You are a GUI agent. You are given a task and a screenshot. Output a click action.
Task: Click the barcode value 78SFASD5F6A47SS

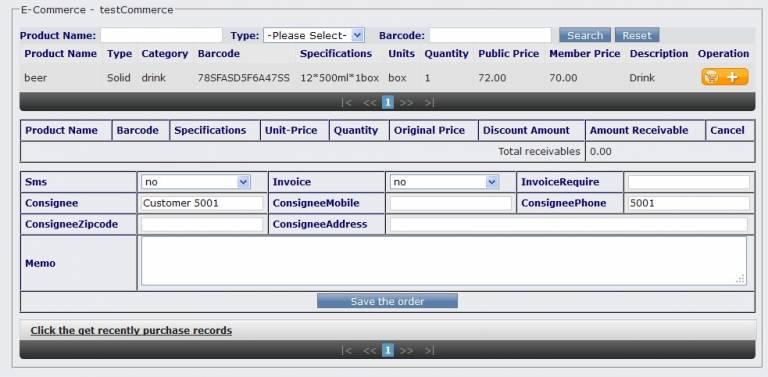(243, 77)
